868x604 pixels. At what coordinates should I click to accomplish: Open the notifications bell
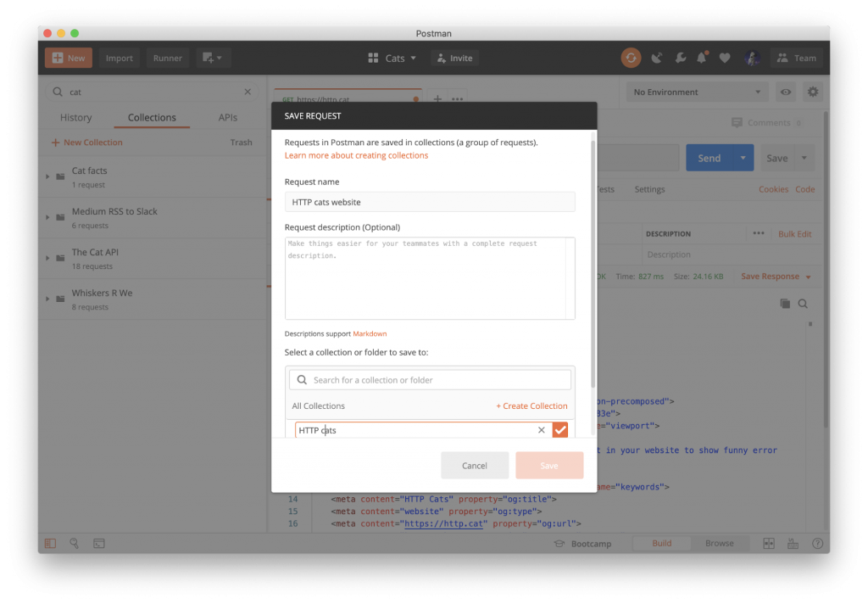(x=702, y=58)
